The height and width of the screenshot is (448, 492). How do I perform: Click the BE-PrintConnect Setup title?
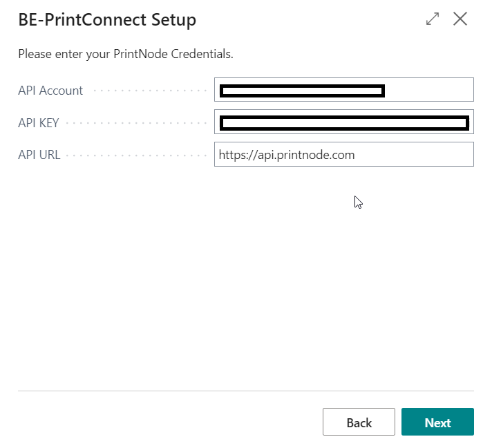coord(107,20)
